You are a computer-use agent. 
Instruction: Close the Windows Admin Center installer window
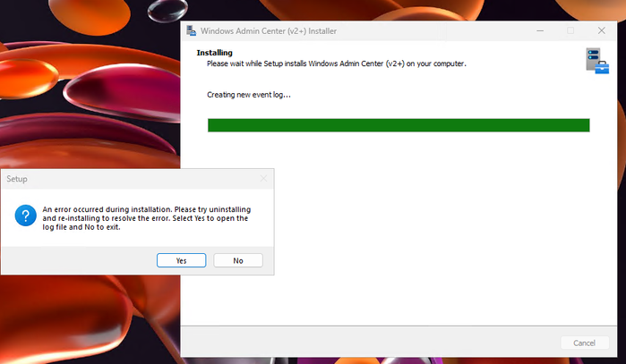[x=601, y=30]
